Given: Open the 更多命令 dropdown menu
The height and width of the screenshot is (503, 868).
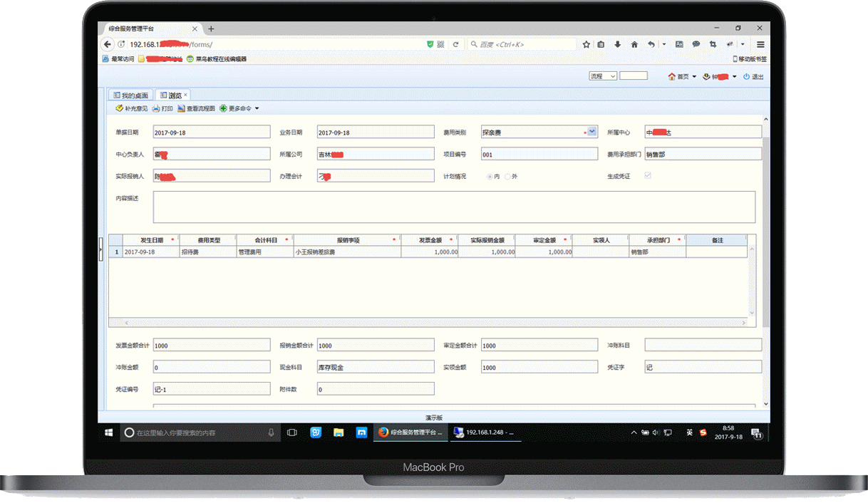Looking at the screenshot, I should tap(239, 109).
